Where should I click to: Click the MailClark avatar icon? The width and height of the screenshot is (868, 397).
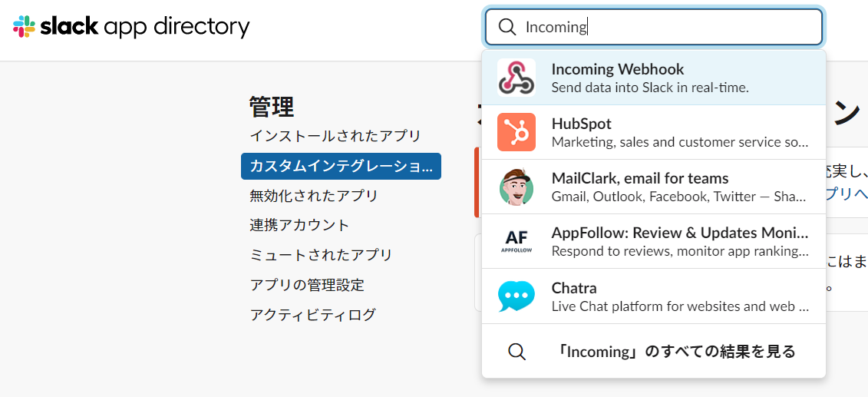[x=516, y=187]
